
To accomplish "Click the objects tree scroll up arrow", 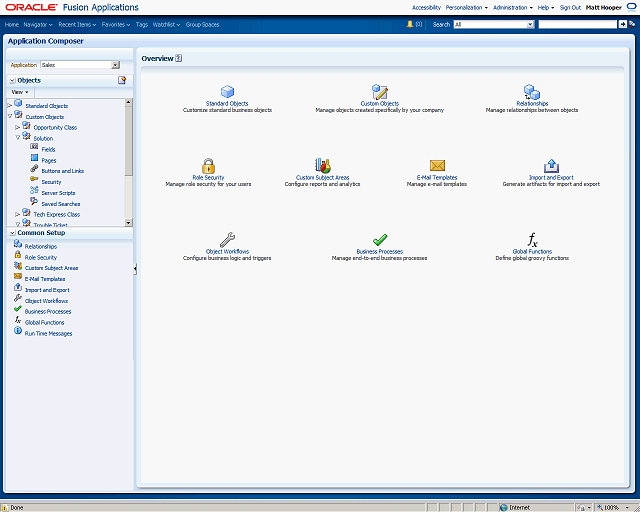I will (x=129, y=102).
